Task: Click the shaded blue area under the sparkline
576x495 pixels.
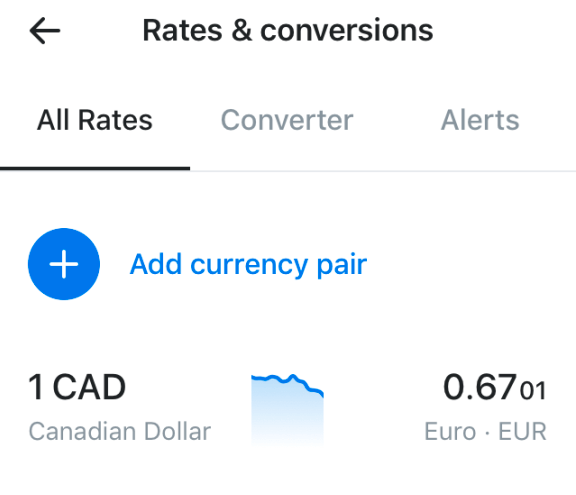Action: click(x=287, y=419)
